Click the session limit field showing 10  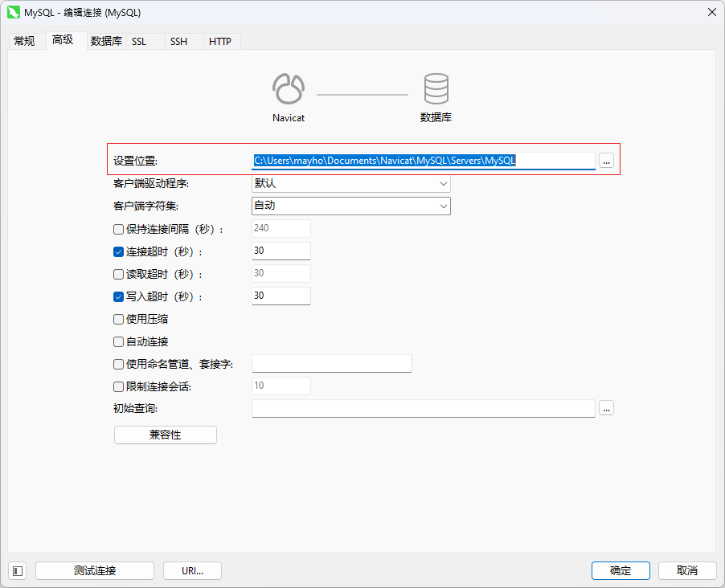point(281,386)
